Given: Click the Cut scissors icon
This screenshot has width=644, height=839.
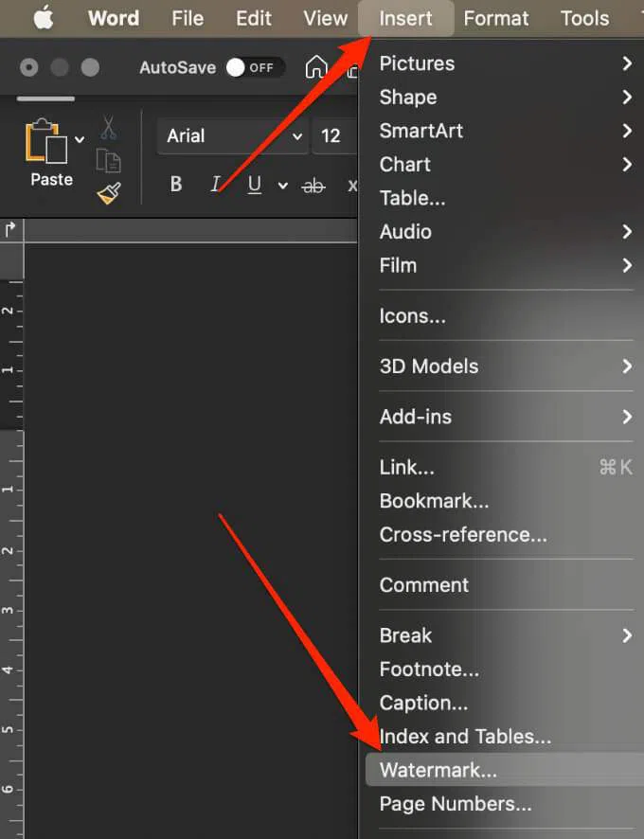Looking at the screenshot, I should [x=109, y=129].
